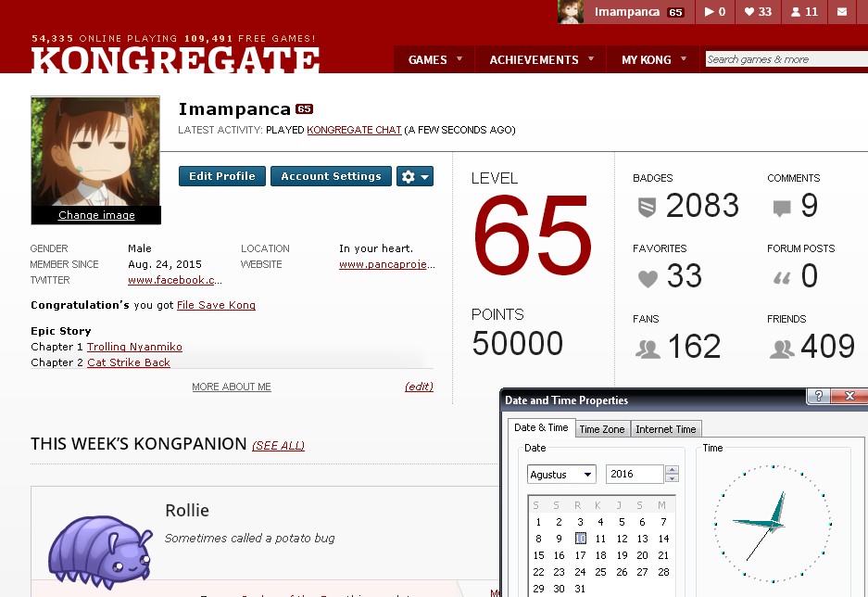Click the favorites heart icon in stats
Image resolution: width=868 pixels, height=597 pixels.
648,278
